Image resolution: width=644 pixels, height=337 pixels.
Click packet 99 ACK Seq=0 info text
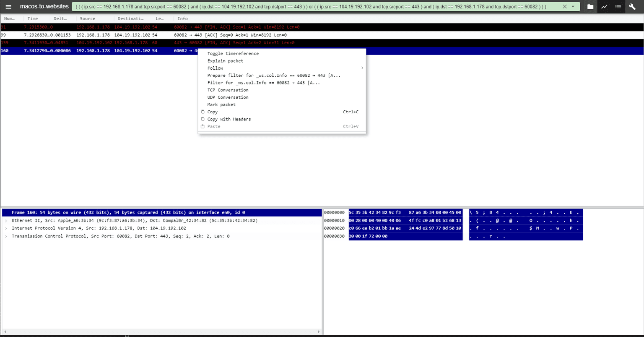pyautogui.click(x=230, y=35)
